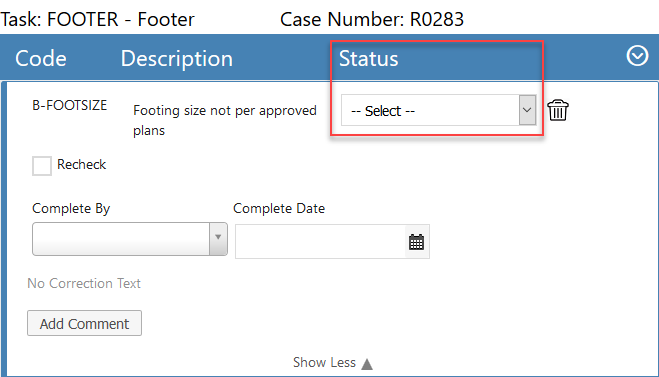Tick the Recheck checkbox
659x377 pixels.
point(42,166)
